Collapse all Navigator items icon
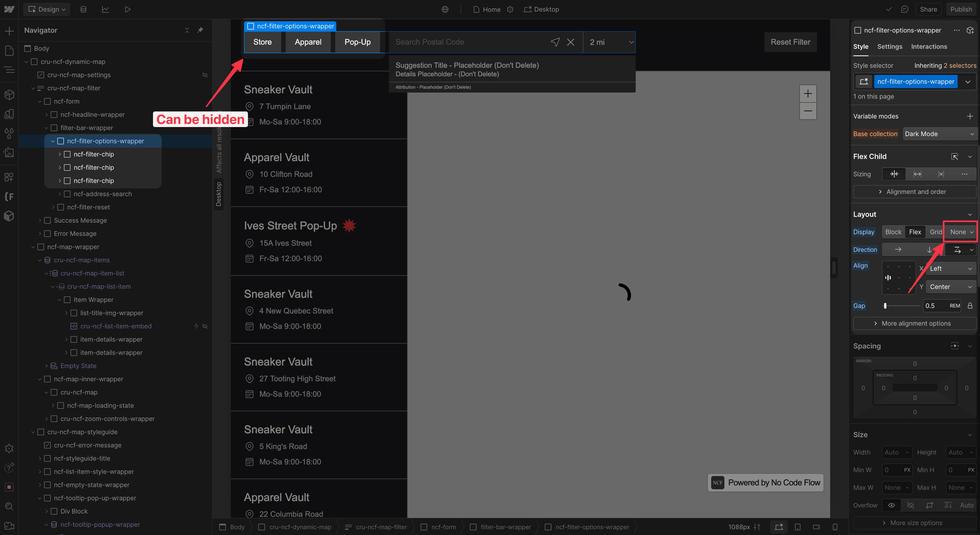 pyautogui.click(x=187, y=30)
